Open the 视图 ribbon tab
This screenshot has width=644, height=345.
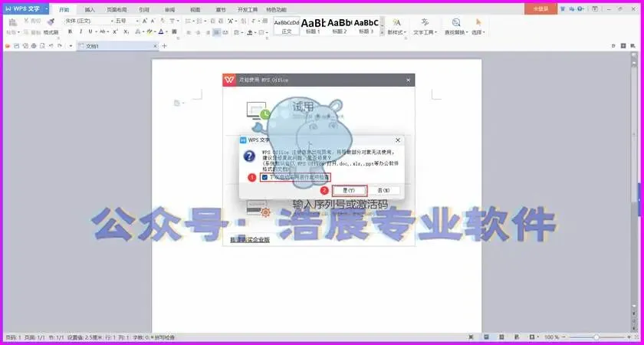click(195, 9)
